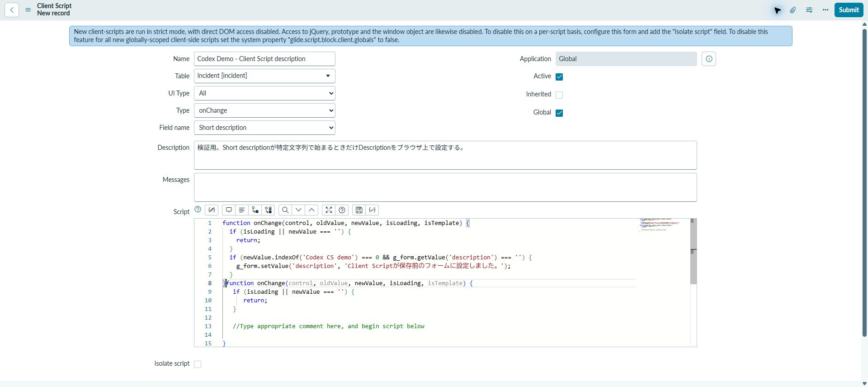The image size is (868, 387).
Task: Click the setValue line in the script
Action: [x=373, y=266]
